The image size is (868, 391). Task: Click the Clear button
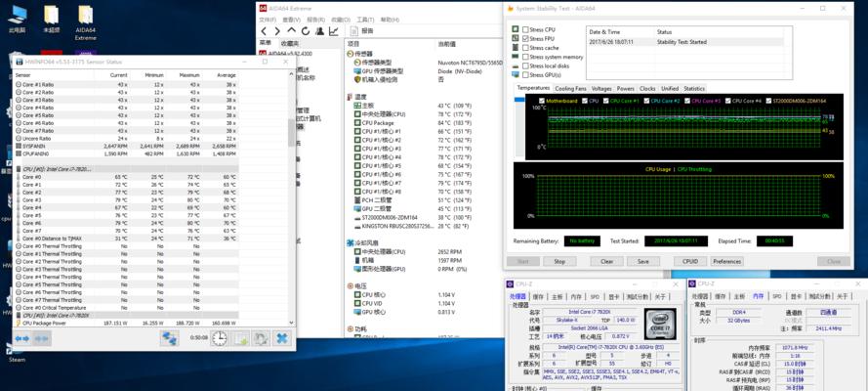point(606,261)
